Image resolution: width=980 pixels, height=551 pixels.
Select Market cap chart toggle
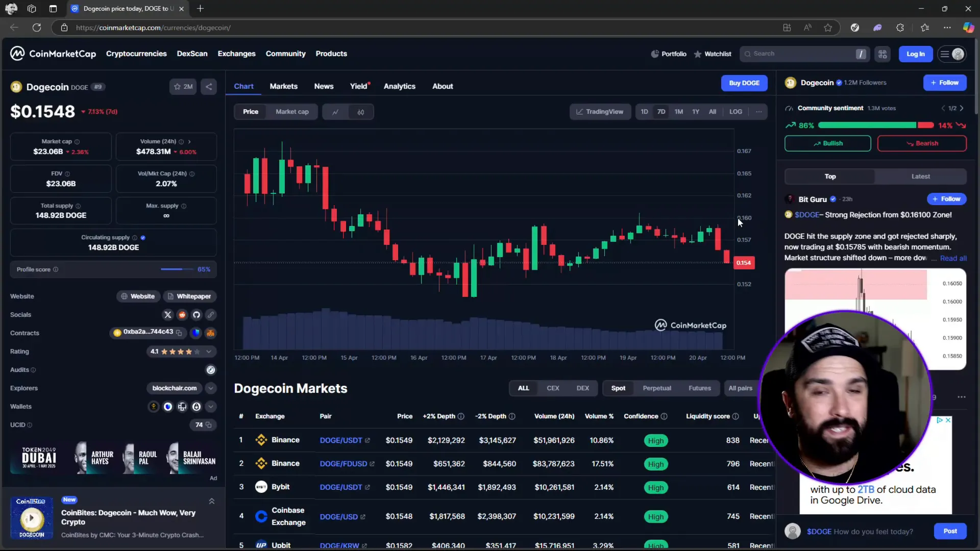click(292, 112)
